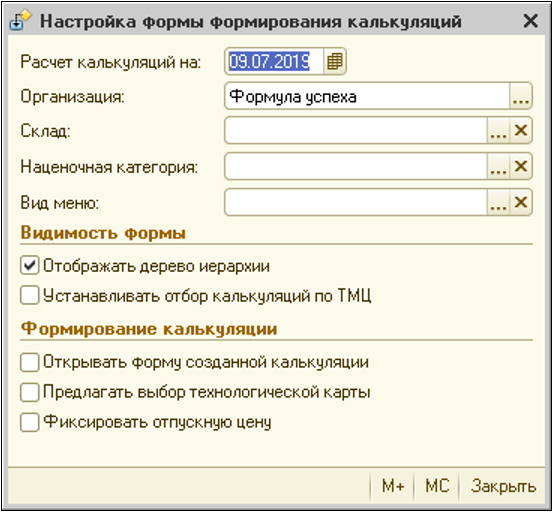Open selection list for Организация field
The width and height of the screenshot is (552, 512).
521,96
